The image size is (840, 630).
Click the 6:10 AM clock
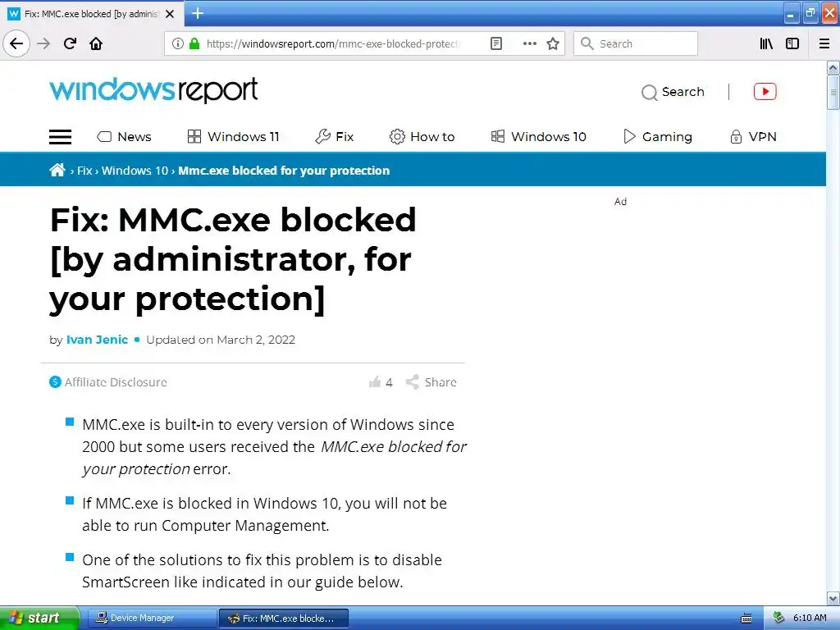click(810, 618)
